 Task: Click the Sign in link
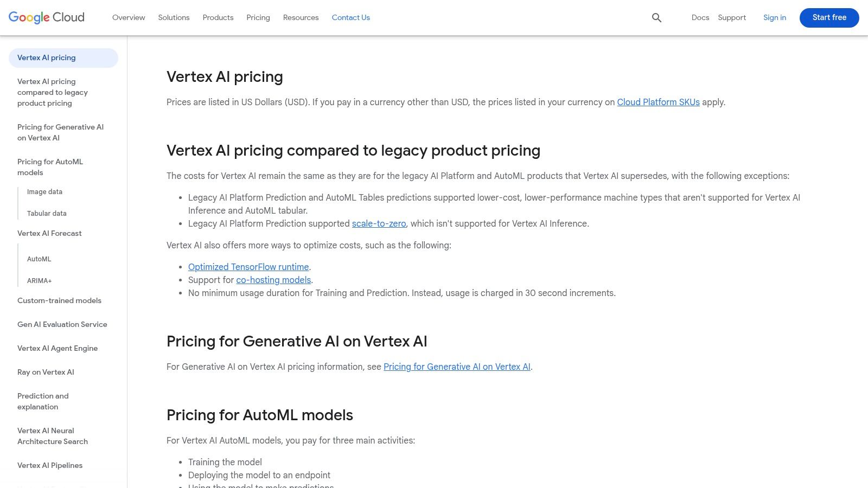coord(774,17)
